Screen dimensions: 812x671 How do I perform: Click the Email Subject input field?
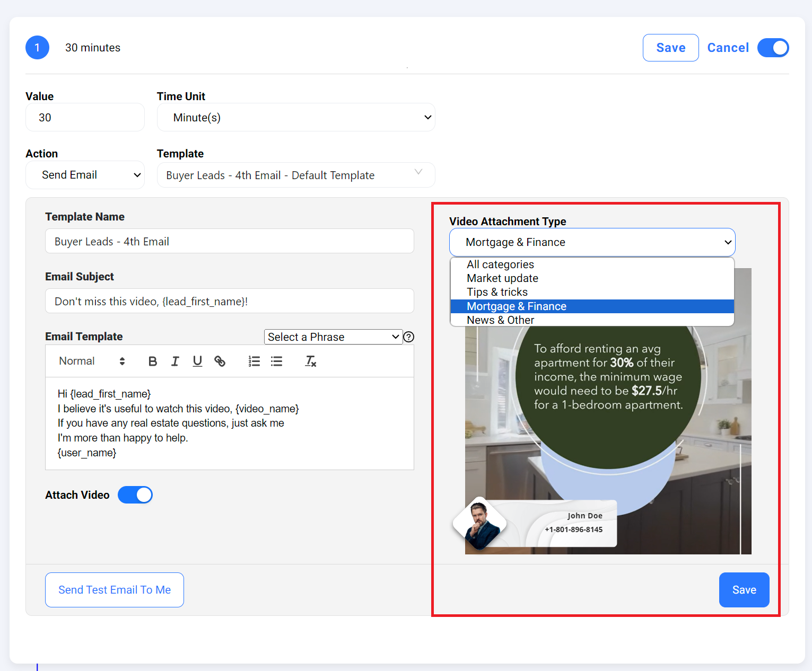point(229,301)
